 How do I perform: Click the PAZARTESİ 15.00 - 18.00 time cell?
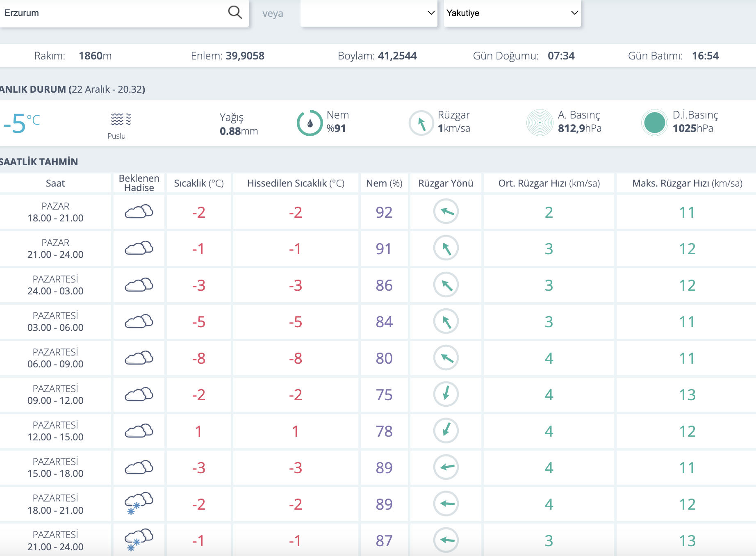55,467
